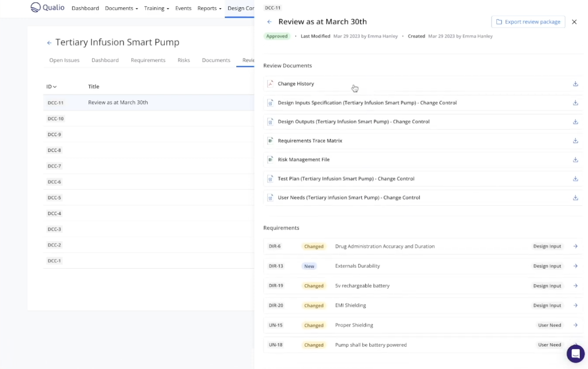Image resolution: width=588 pixels, height=369 pixels.
Task: Click Export review package button
Action: (528, 22)
